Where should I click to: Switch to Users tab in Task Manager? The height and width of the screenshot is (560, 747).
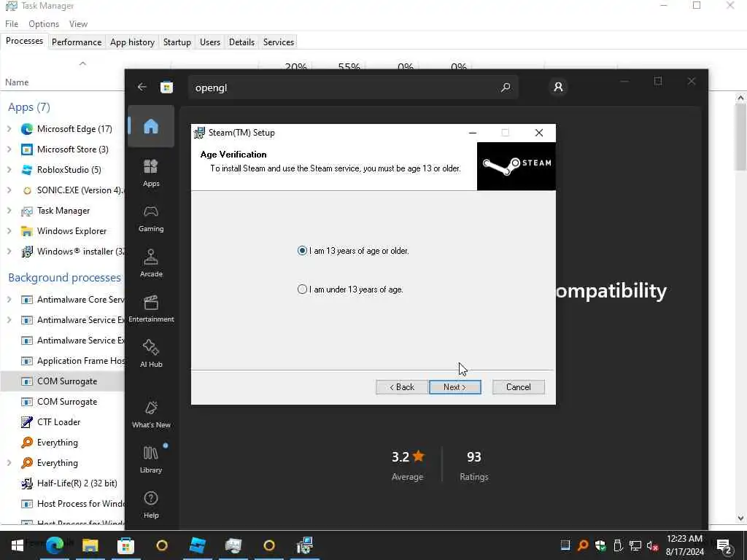tap(210, 42)
